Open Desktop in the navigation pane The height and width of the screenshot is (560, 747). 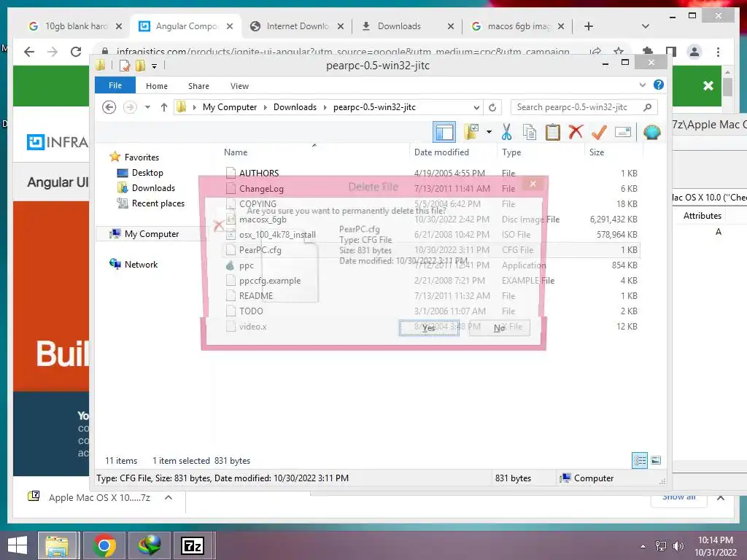click(x=147, y=172)
